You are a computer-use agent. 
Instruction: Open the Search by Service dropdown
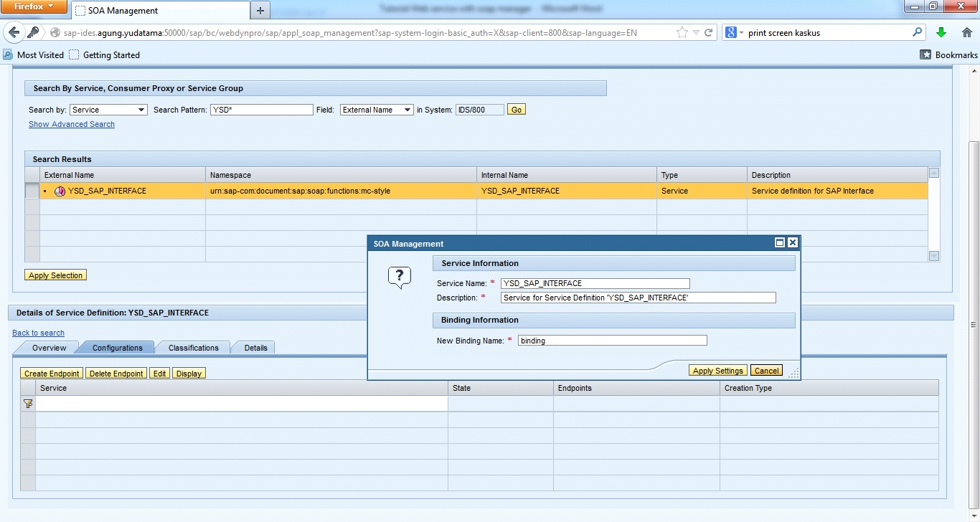coord(108,110)
